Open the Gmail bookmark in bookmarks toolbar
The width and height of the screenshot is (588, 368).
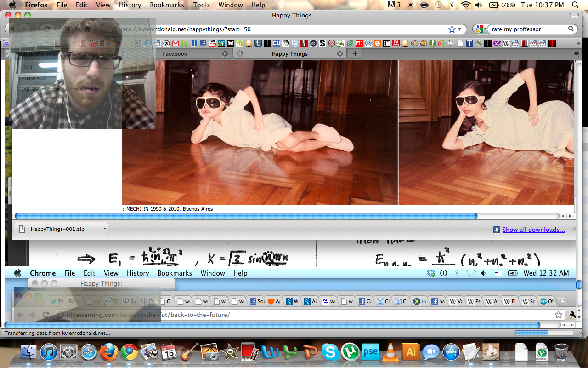pyautogui.click(x=175, y=43)
